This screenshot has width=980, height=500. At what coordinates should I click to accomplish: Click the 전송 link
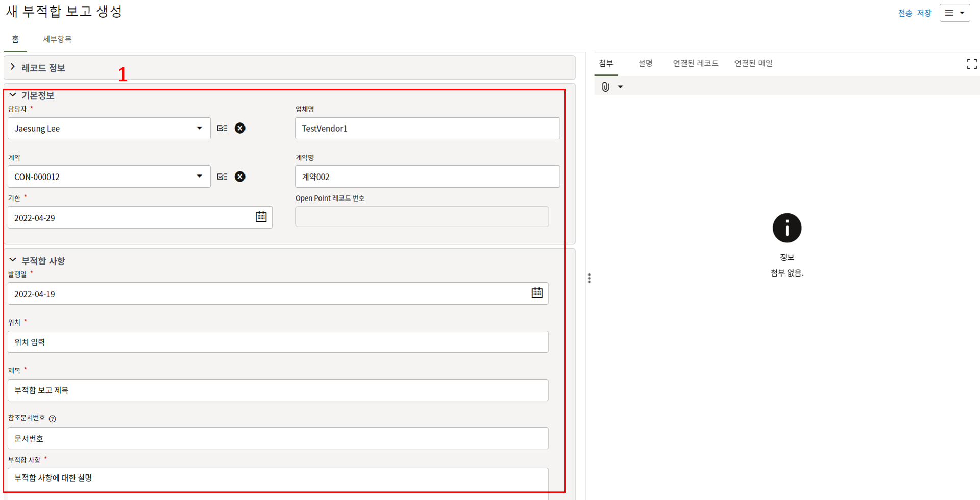tap(905, 13)
